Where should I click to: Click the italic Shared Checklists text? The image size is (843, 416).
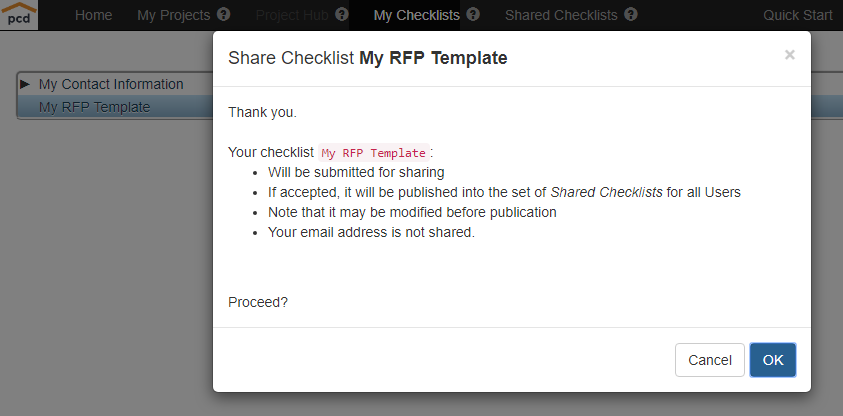(x=606, y=192)
